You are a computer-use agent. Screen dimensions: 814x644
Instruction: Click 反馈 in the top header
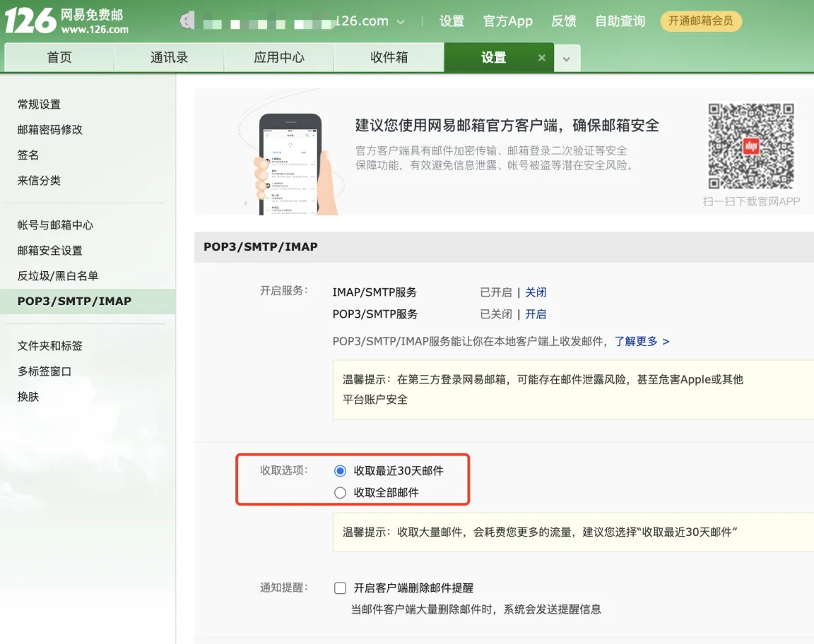564,21
